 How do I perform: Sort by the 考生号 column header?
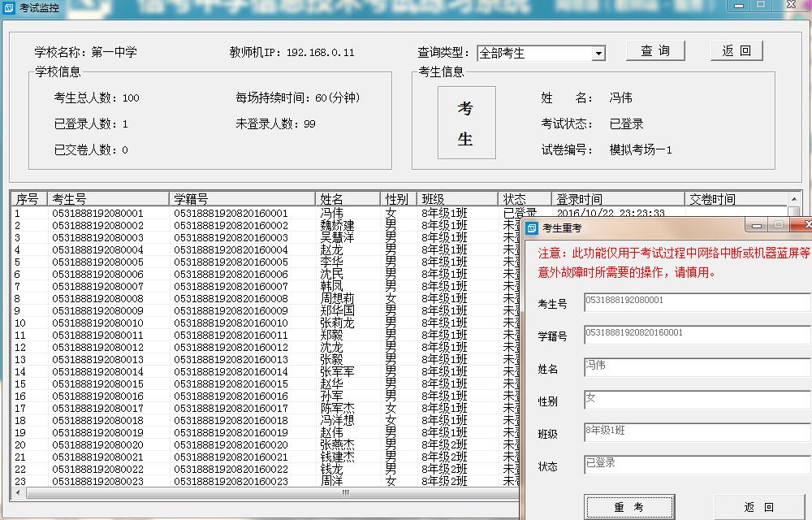click(x=108, y=199)
